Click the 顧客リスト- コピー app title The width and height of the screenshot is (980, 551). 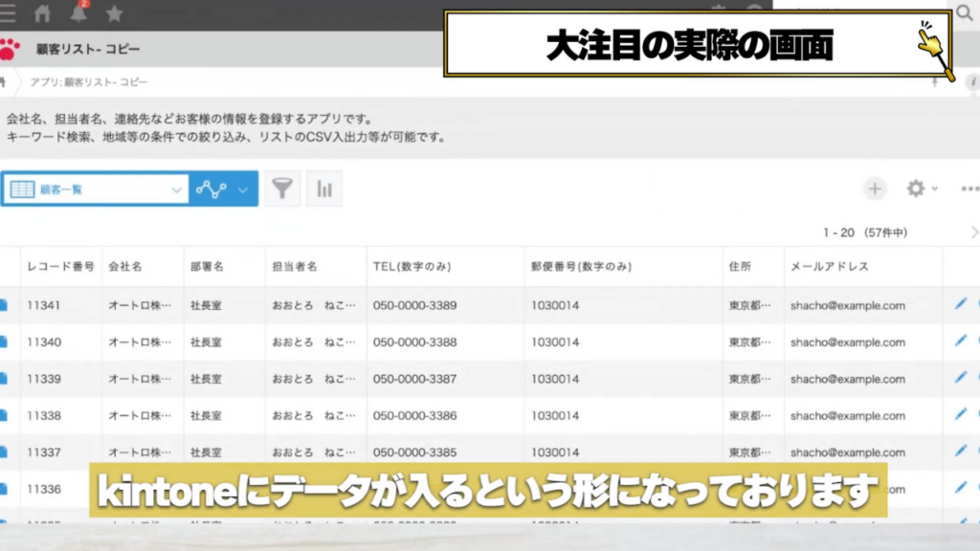coord(88,49)
